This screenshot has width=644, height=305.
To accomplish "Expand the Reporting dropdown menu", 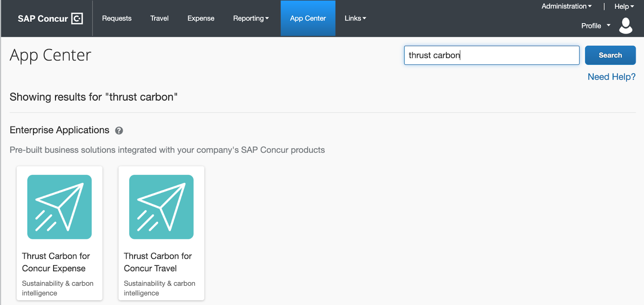I will [251, 19].
